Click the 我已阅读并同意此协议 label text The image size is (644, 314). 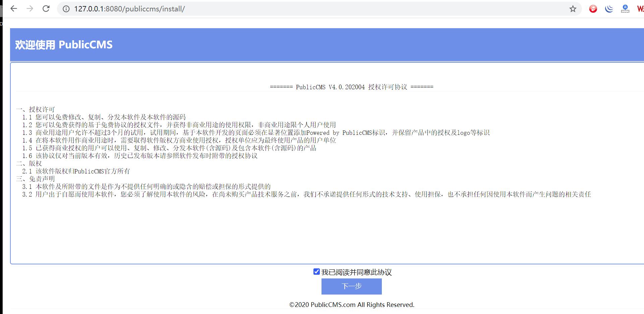[356, 272]
